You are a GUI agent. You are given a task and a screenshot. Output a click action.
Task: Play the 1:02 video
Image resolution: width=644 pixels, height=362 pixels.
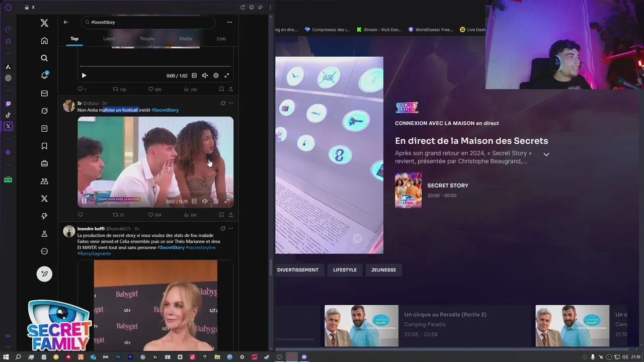click(84, 75)
